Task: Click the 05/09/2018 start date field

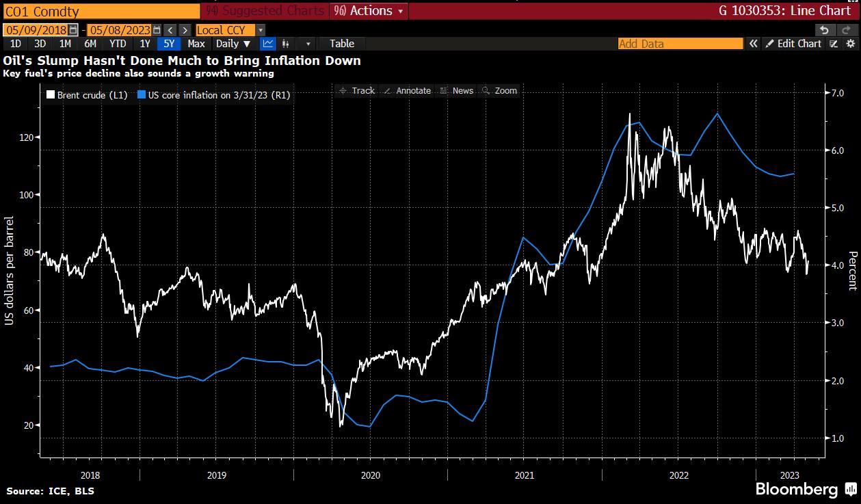Action: (x=36, y=30)
